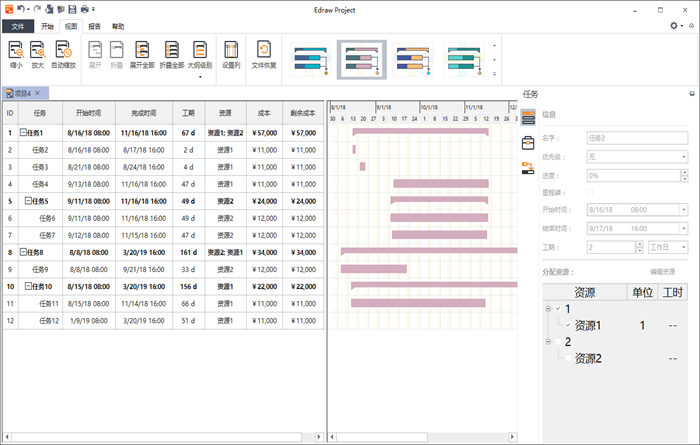Uncheck resource group 1 checkbox

pos(558,308)
